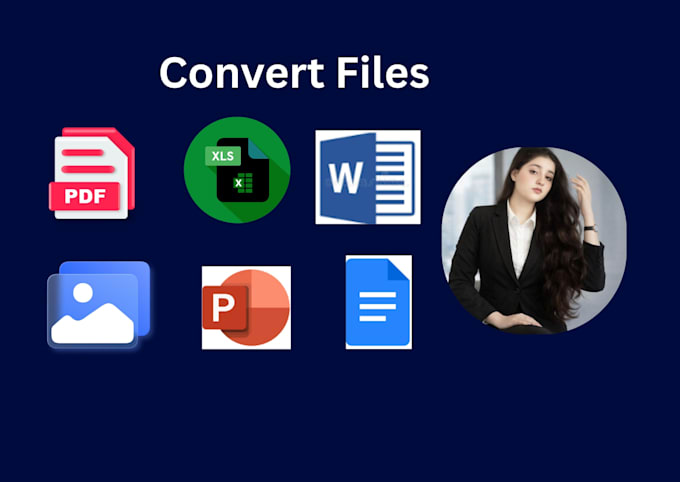This screenshot has width=680, height=482.
Task: Open the blue Microsoft Word icon
Action: point(368,177)
